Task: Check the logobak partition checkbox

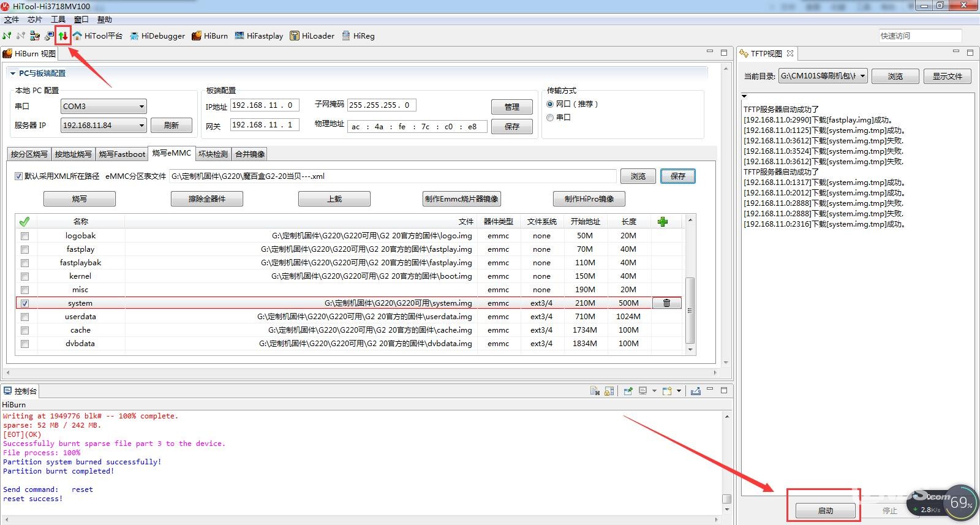Action: (24, 236)
